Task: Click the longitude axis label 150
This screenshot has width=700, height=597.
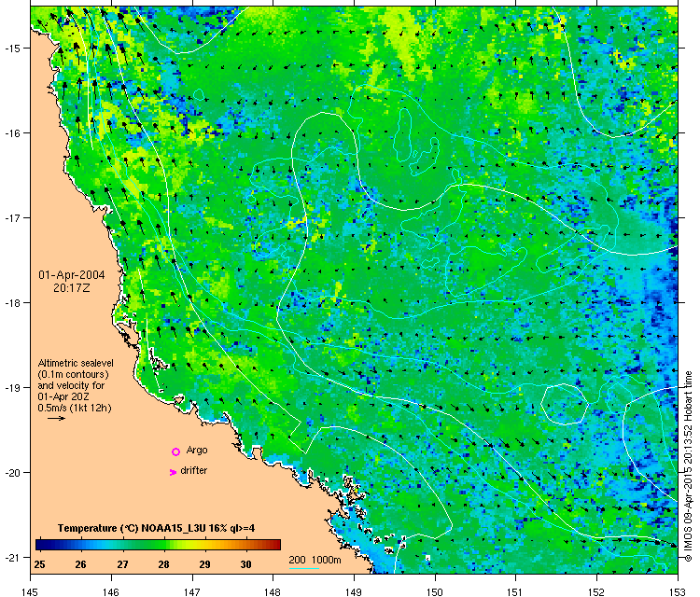Action: tap(435, 592)
